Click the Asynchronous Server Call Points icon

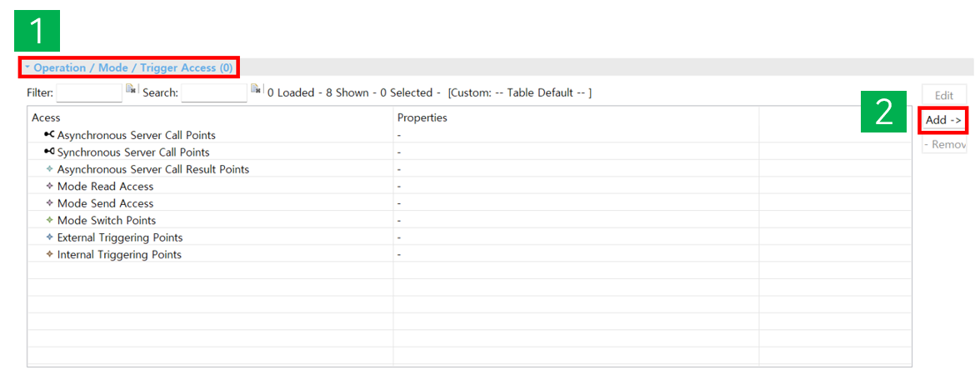point(49,134)
